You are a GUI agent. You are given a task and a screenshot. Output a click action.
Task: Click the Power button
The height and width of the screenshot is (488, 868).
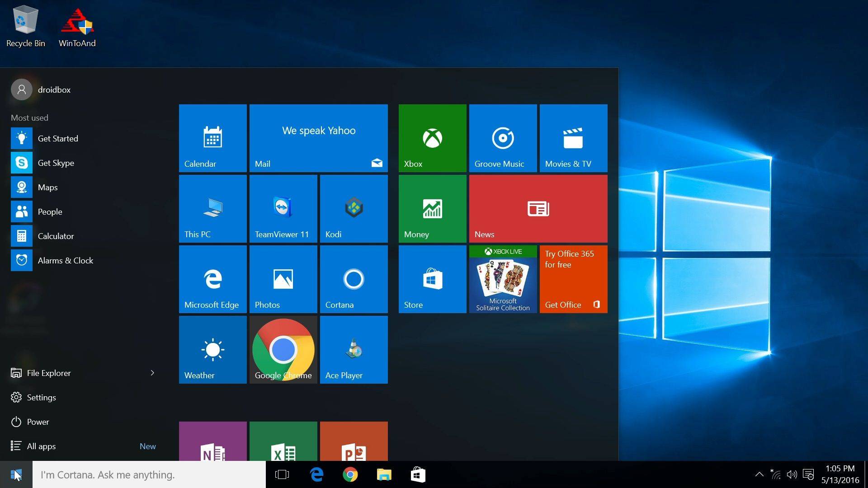(84, 422)
